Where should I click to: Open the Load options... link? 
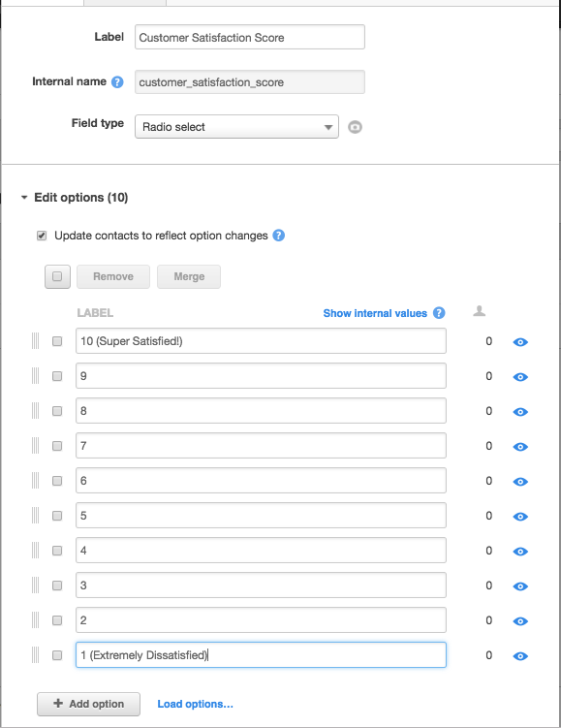[x=196, y=704]
